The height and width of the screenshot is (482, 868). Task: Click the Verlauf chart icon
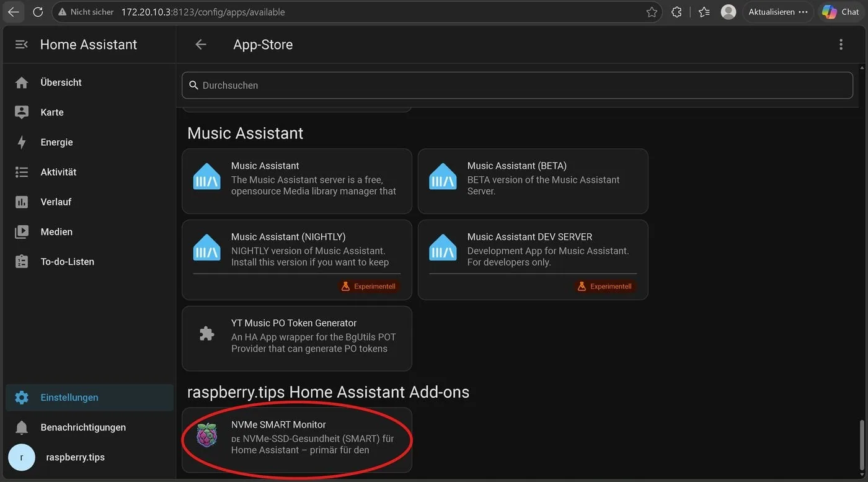[x=22, y=202]
